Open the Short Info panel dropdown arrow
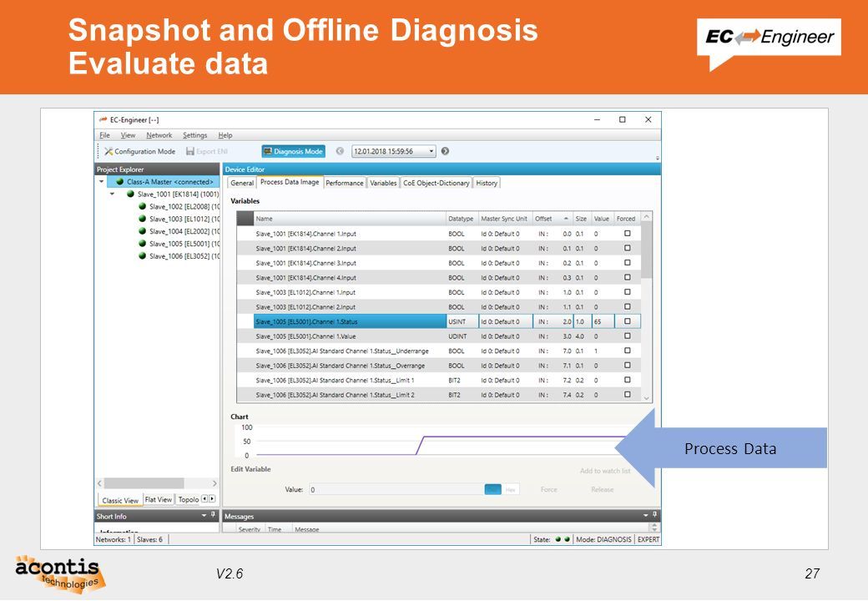 point(204,515)
